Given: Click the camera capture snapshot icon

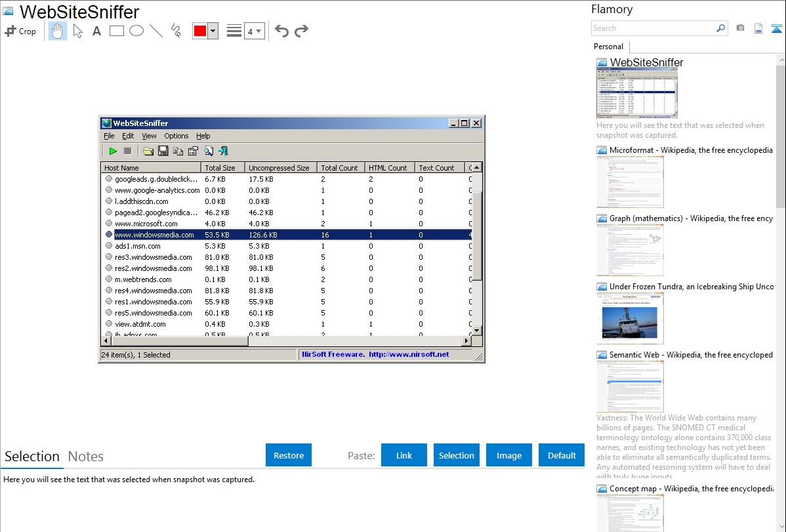Looking at the screenshot, I should click(x=740, y=28).
